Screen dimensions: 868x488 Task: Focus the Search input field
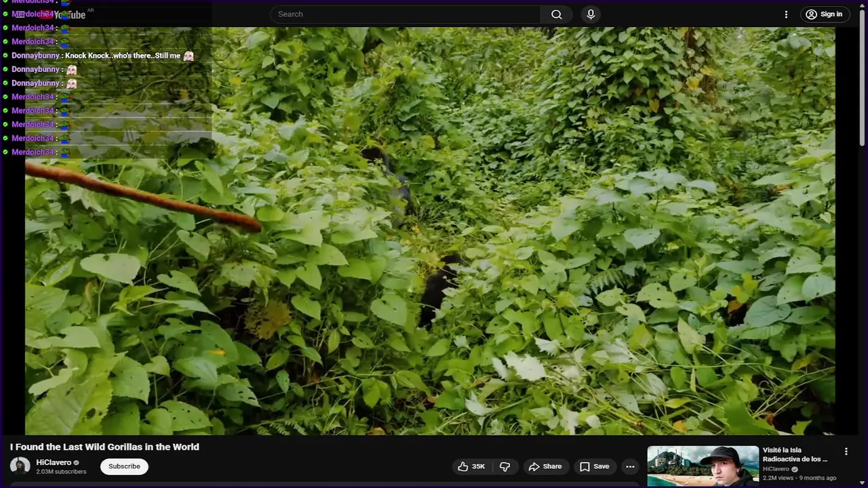click(406, 14)
